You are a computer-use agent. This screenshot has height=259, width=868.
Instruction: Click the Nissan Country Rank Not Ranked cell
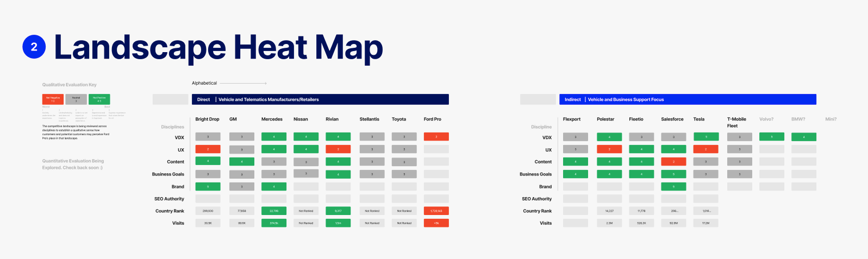(306, 211)
